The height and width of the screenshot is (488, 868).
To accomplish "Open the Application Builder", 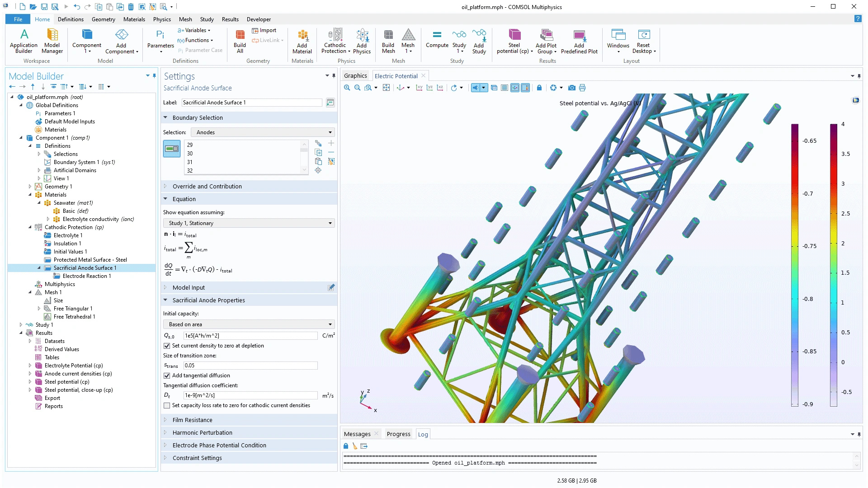I will click(24, 41).
